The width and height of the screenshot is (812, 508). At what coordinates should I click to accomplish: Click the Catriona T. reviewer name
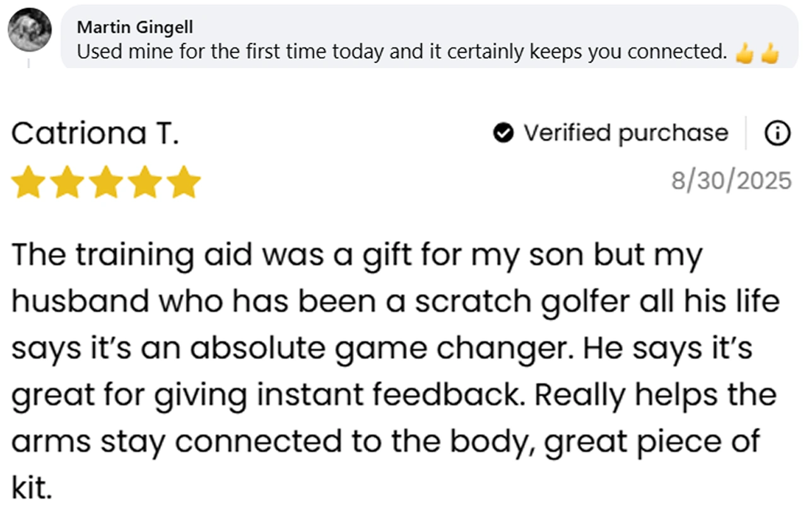tap(95, 133)
